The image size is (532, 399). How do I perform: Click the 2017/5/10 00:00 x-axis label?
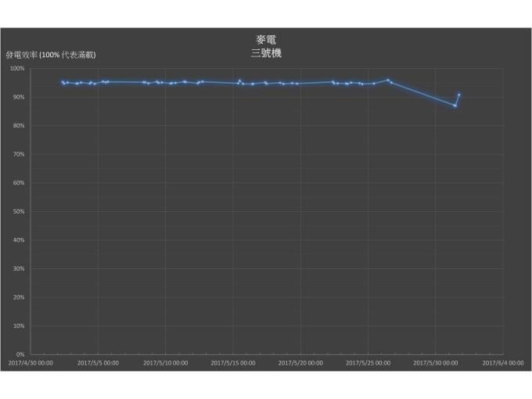[166, 363]
